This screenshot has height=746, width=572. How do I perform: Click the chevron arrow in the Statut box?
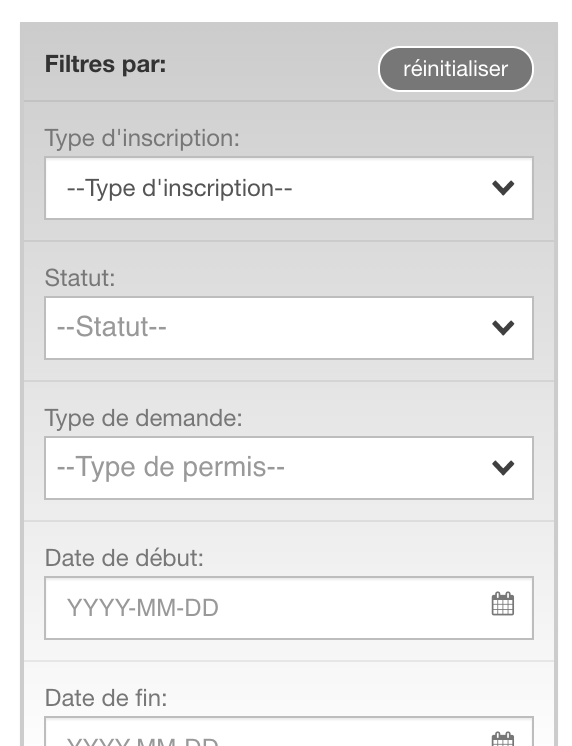coord(503,328)
